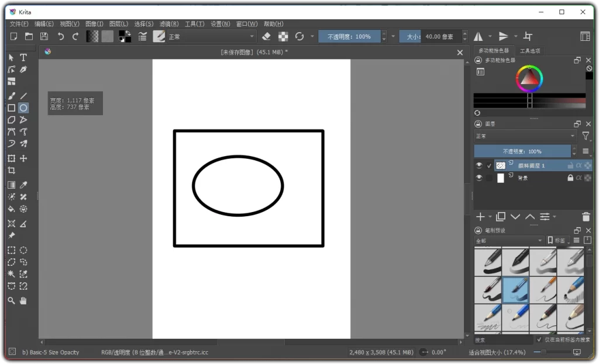This screenshot has height=364, width=599.
Task: Open the 滤镜 menu
Action: [169, 24]
